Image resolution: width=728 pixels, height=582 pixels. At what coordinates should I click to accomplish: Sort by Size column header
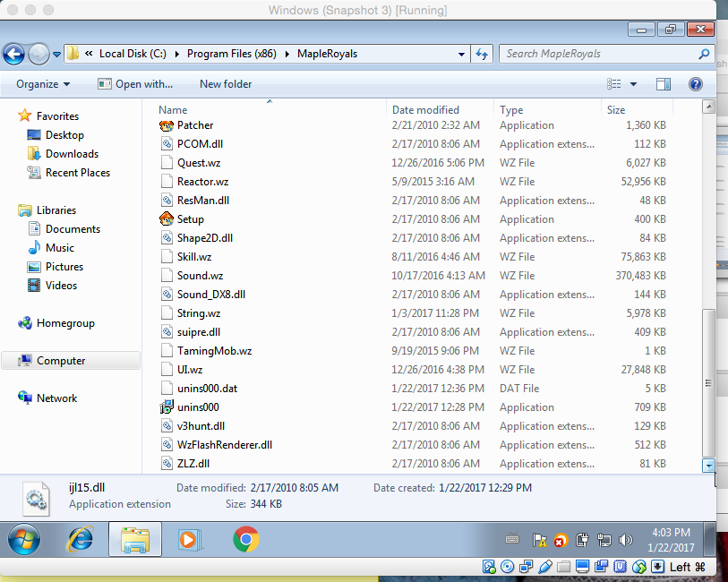pyautogui.click(x=616, y=110)
